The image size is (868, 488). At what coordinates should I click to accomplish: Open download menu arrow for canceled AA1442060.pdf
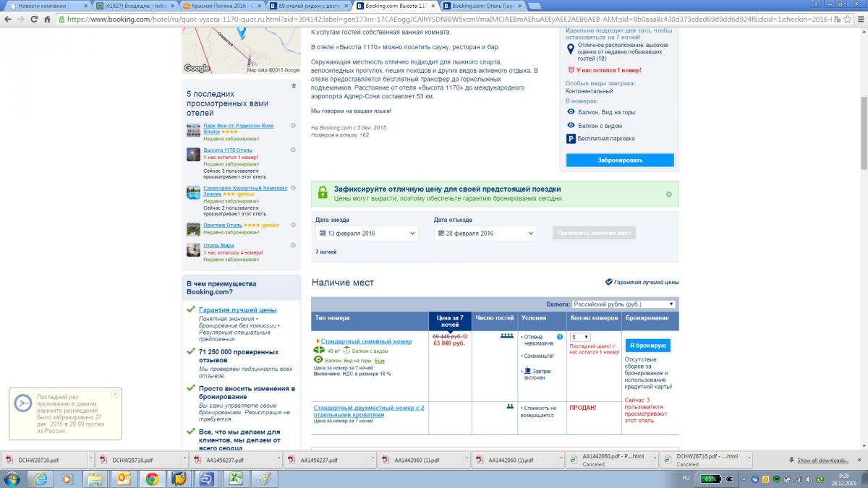click(x=654, y=460)
